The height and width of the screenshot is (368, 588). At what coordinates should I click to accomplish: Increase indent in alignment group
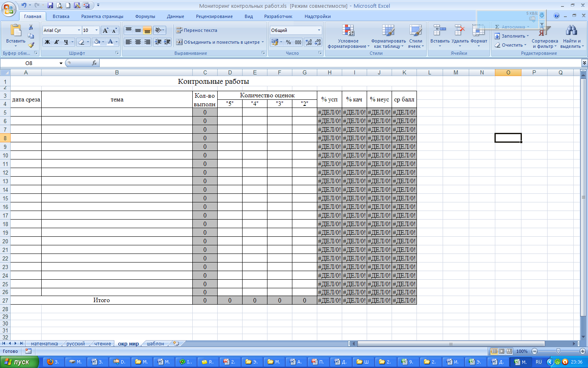pyautogui.click(x=167, y=42)
